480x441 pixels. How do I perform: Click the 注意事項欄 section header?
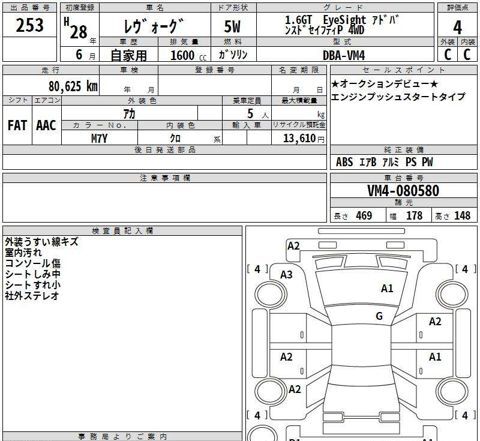(x=165, y=178)
